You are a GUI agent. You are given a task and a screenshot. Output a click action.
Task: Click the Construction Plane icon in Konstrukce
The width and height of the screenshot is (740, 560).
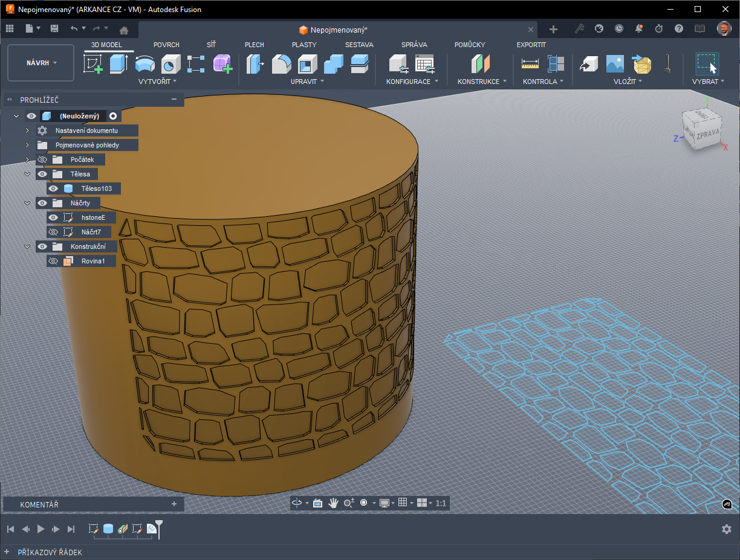pyautogui.click(x=481, y=63)
